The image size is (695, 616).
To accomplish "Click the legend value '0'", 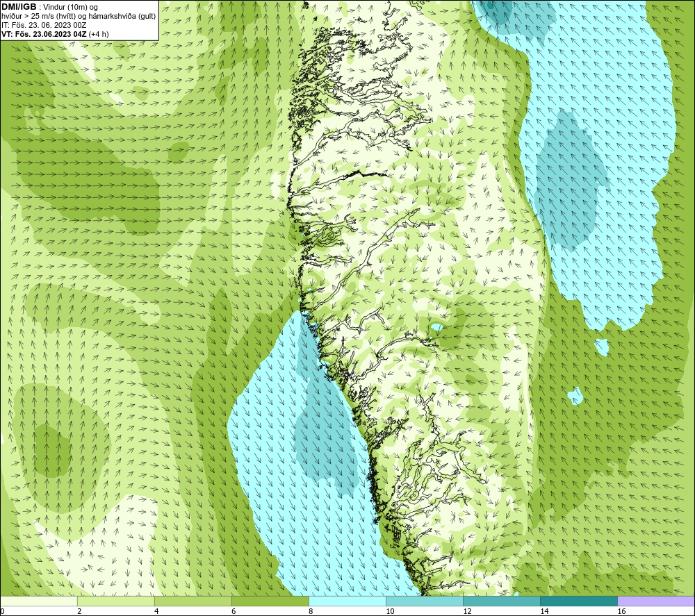I will (2, 611).
